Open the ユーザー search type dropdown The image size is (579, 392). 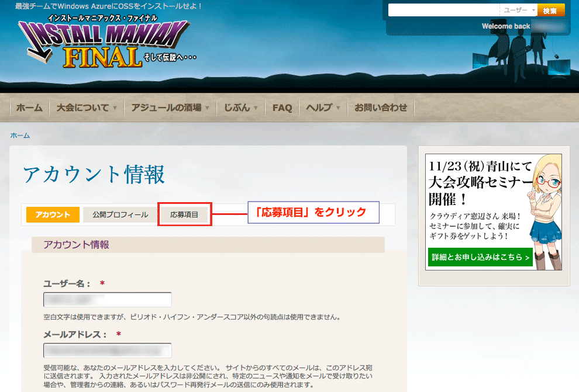[x=519, y=11]
